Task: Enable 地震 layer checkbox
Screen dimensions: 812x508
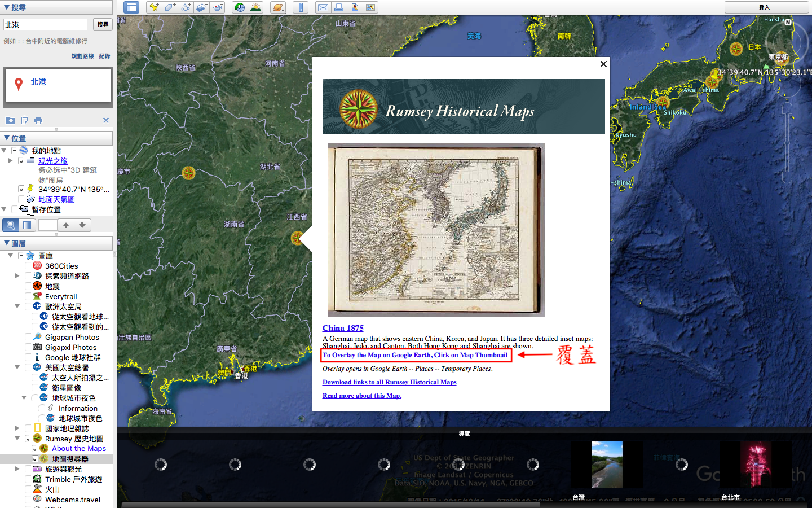Action: [x=28, y=286]
